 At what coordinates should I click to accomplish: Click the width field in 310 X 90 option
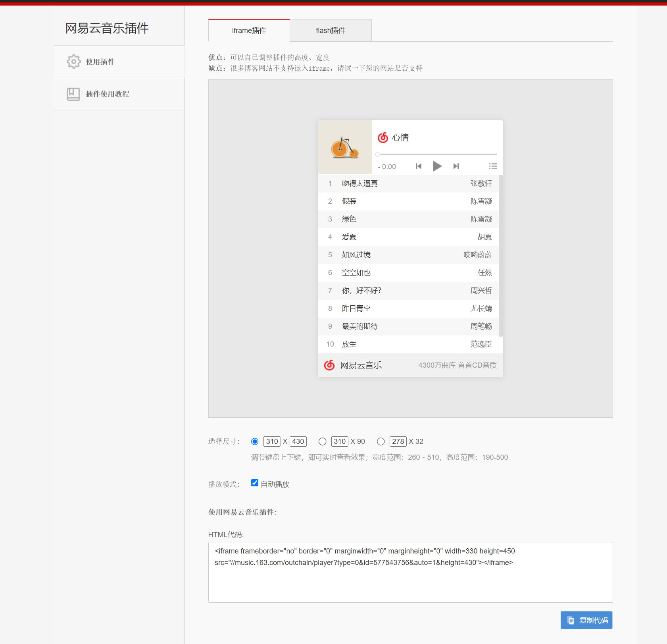(340, 442)
